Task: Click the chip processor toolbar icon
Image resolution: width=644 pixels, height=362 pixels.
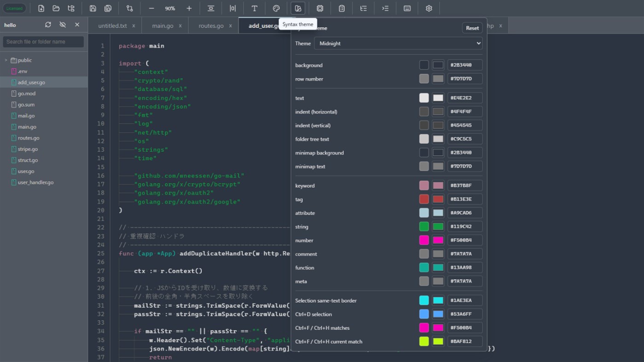Action: tap(320, 8)
